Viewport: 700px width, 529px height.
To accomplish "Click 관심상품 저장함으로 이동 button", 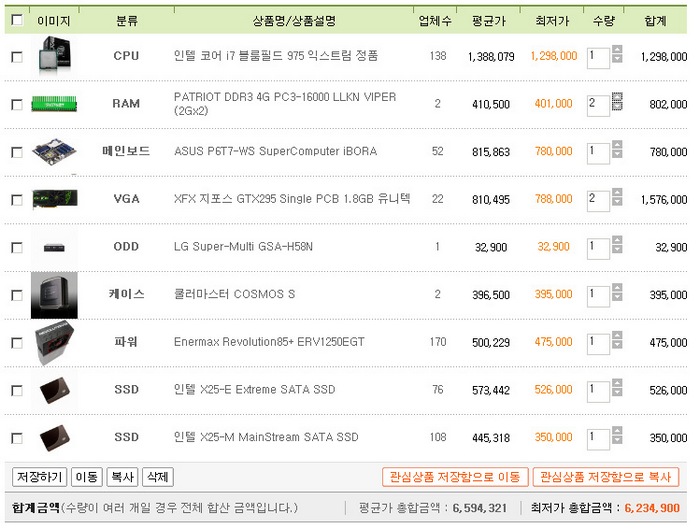I will (455, 477).
